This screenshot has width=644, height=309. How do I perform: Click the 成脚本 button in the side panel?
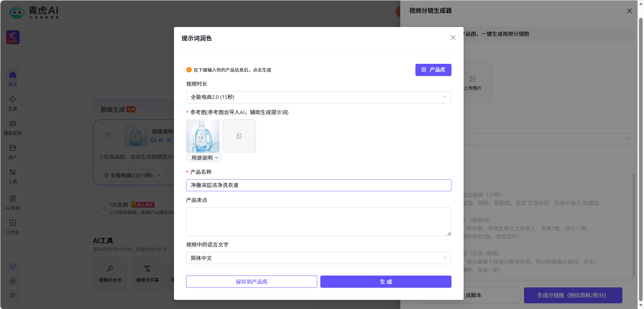click(491, 295)
